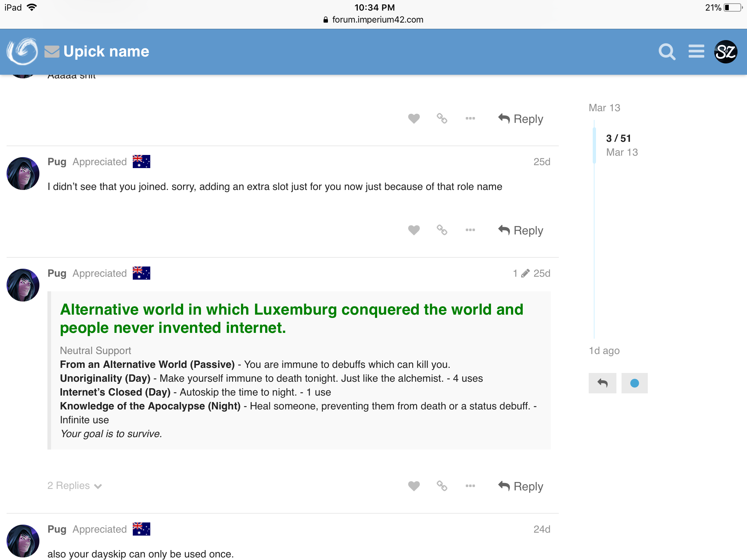This screenshot has height=560, width=747.
Task: Click the Imperium forum logo home icon
Action: [x=22, y=51]
